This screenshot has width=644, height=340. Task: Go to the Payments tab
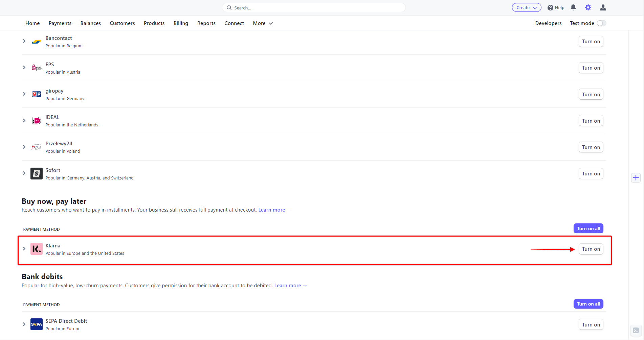click(60, 23)
